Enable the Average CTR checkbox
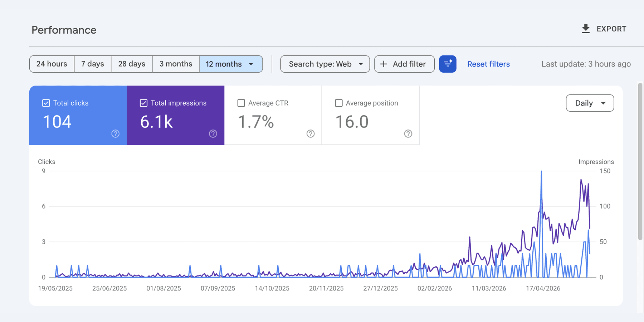 [x=241, y=103]
